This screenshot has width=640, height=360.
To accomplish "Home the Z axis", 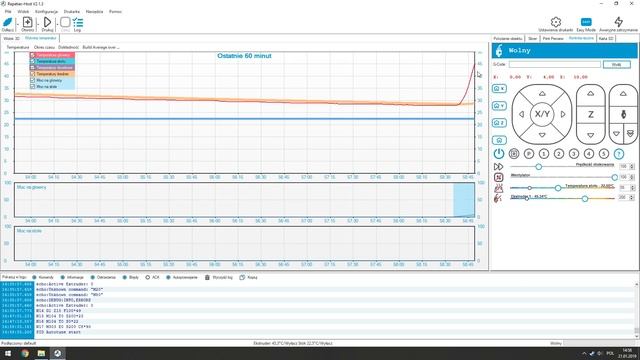I will click(499, 123).
